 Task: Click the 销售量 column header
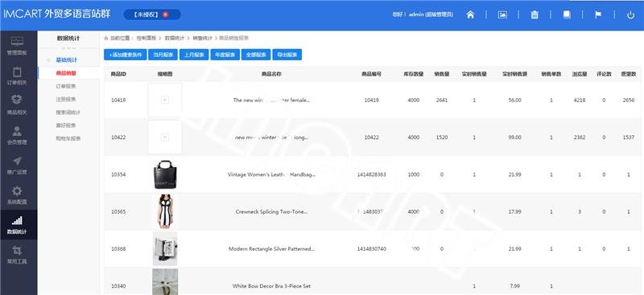click(x=441, y=74)
